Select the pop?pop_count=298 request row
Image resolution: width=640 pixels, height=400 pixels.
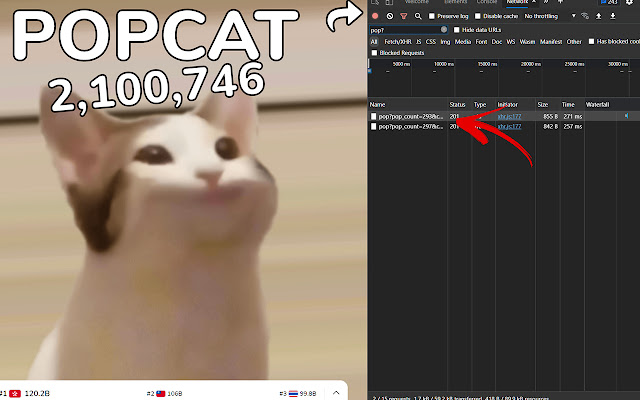click(x=504, y=116)
